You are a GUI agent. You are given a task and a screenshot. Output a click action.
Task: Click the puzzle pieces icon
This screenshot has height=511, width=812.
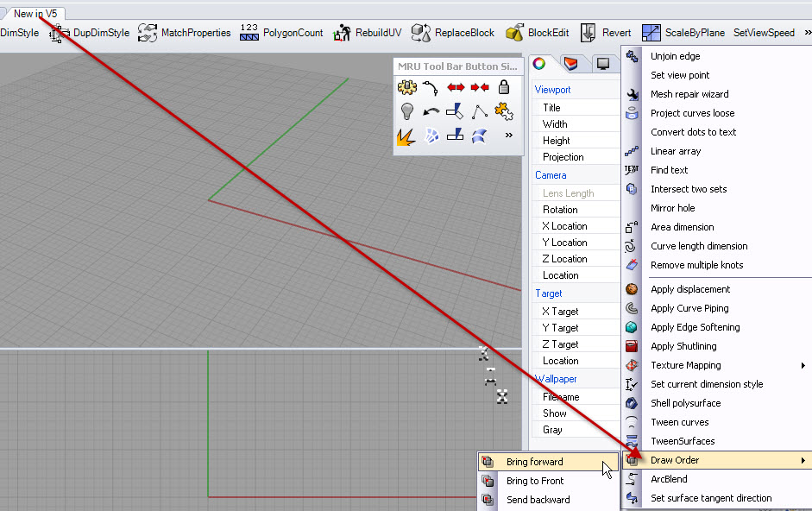click(505, 111)
